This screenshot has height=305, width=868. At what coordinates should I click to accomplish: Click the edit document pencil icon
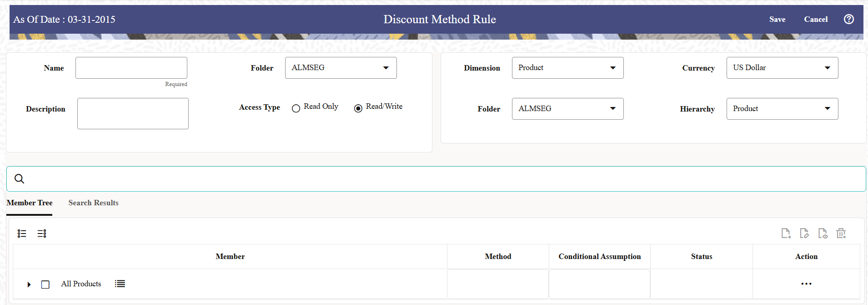tap(804, 234)
